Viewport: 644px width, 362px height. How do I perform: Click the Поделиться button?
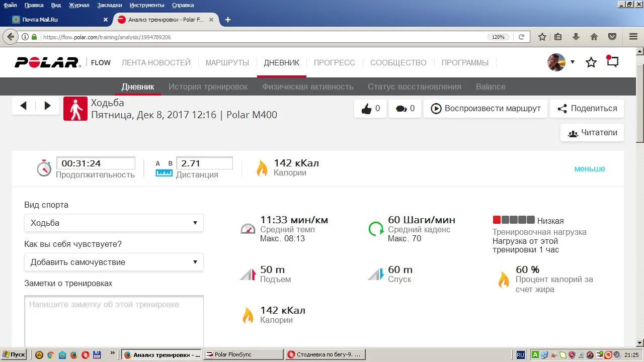coord(587,109)
